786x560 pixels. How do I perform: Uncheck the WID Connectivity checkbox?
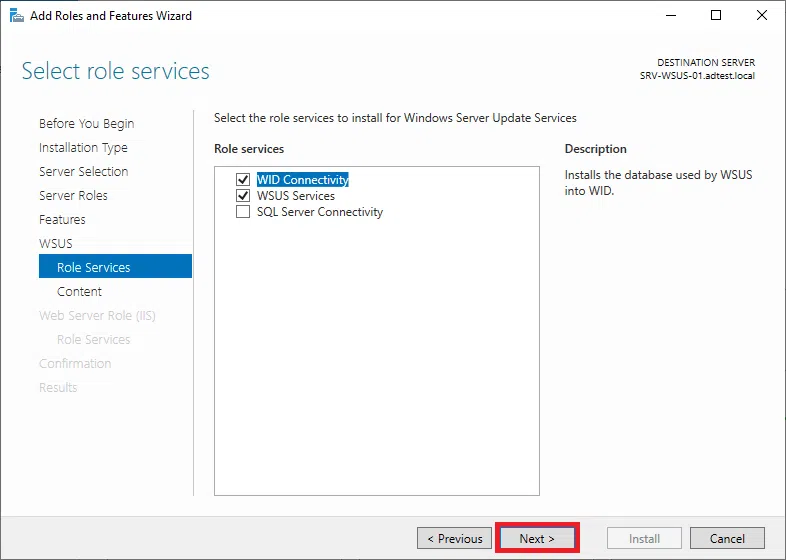tap(242, 180)
